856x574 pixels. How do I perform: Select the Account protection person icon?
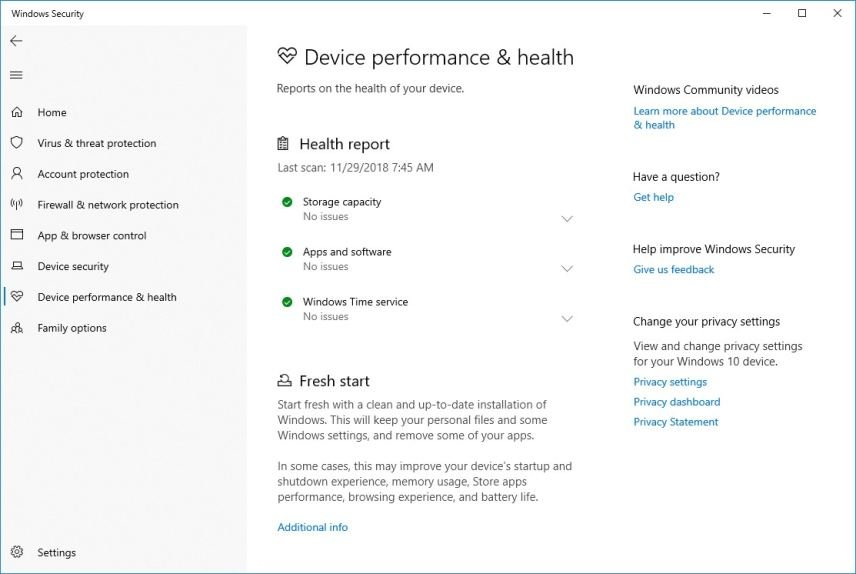click(17, 174)
